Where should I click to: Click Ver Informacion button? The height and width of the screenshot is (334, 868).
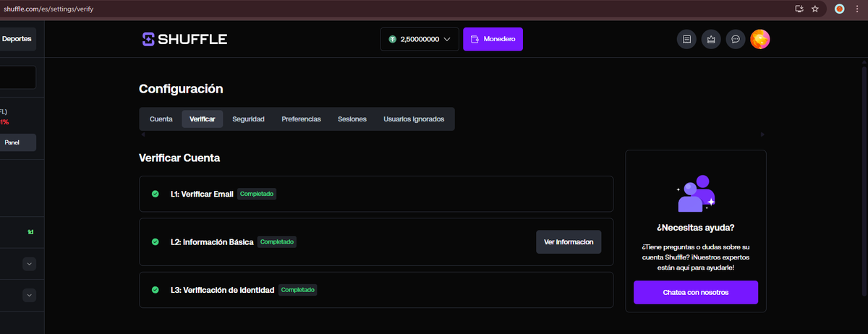pyautogui.click(x=569, y=242)
